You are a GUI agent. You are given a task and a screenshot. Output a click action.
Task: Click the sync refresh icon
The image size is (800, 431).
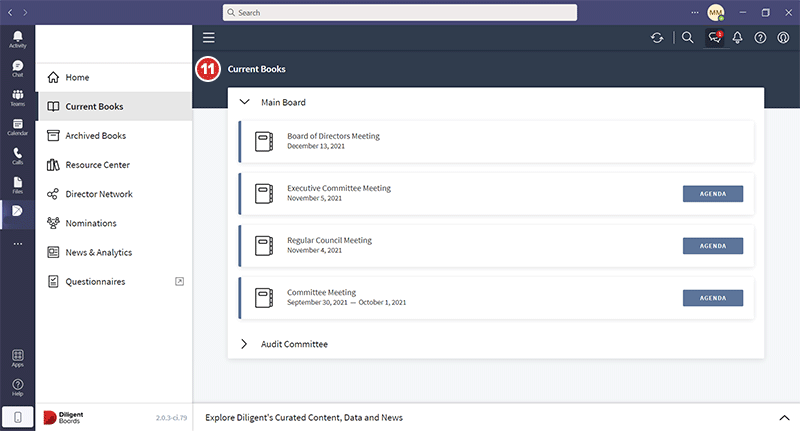tap(657, 38)
